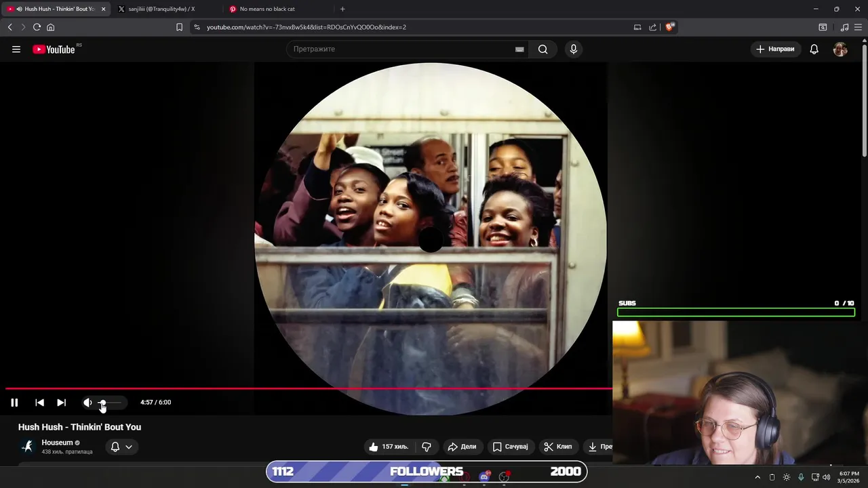Image resolution: width=868 pixels, height=488 pixels.
Task: Pause the video playback
Action: 14,403
